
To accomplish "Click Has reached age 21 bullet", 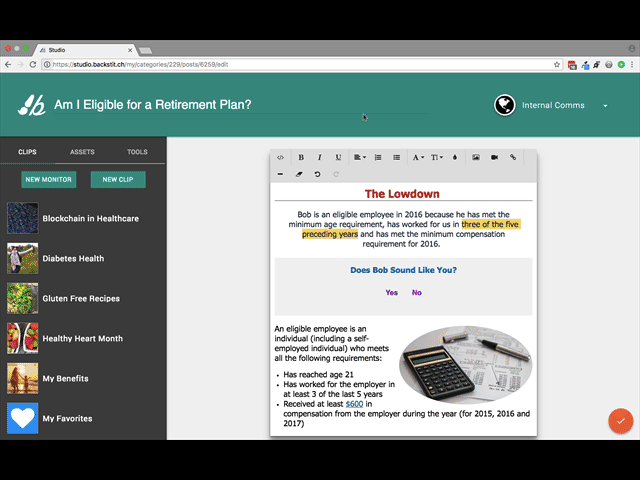I will 318,375.
